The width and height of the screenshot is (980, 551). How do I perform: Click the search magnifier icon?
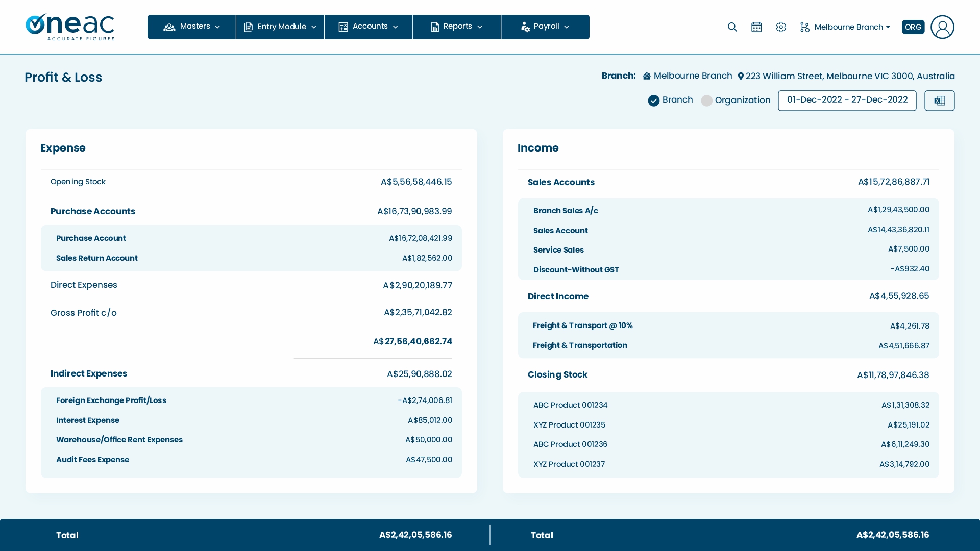732,27
